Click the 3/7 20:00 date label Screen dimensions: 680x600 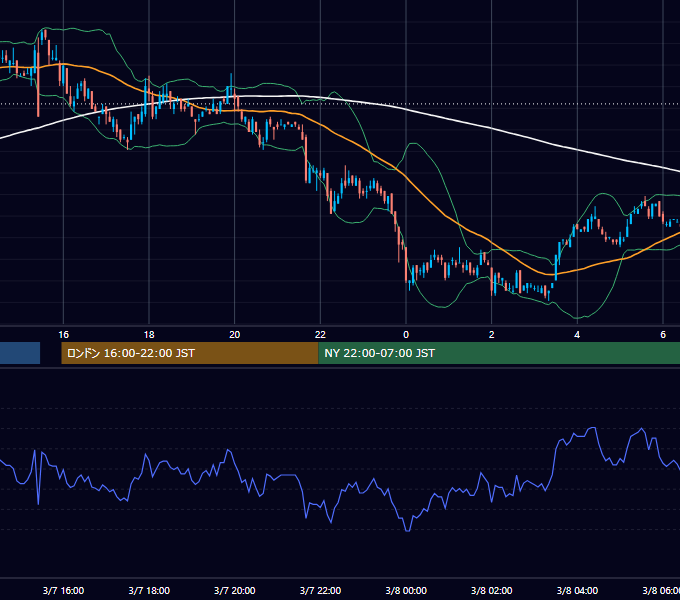[x=235, y=590]
